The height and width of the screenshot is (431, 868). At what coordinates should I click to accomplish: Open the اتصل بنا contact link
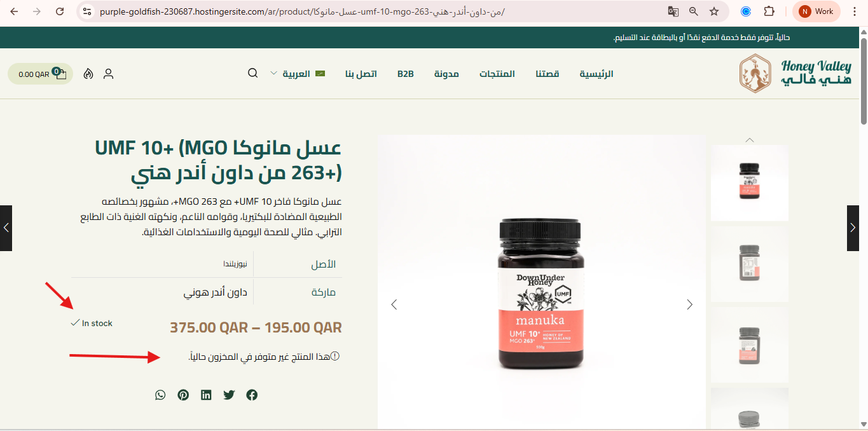click(x=361, y=74)
